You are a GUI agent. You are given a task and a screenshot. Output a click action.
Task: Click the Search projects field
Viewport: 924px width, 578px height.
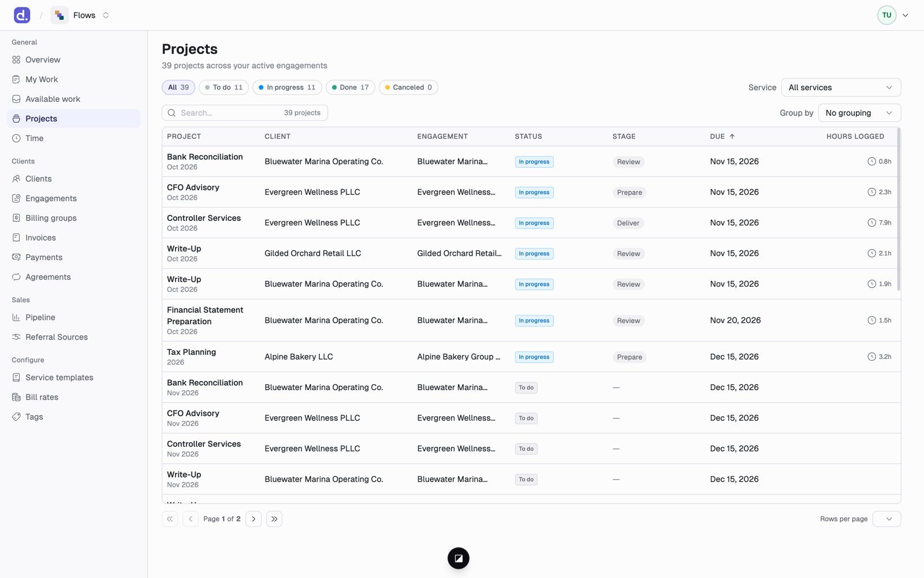point(245,113)
